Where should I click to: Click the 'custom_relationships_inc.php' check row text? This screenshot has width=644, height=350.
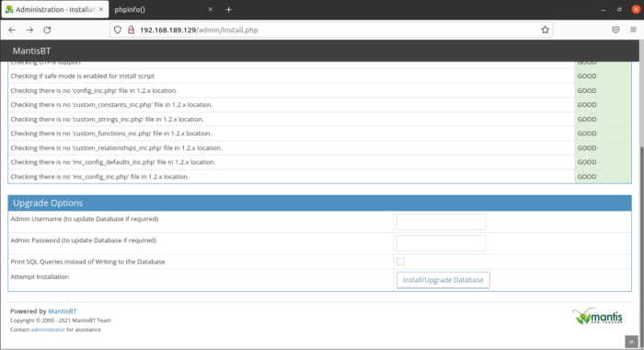pyautogui.click(x=116, y=147)
